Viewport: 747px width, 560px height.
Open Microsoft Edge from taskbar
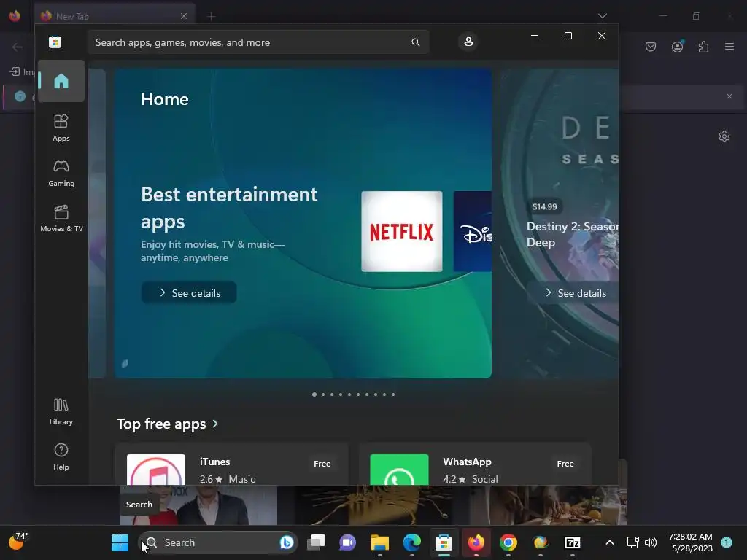pyautogui.click(x=411, y=542)
